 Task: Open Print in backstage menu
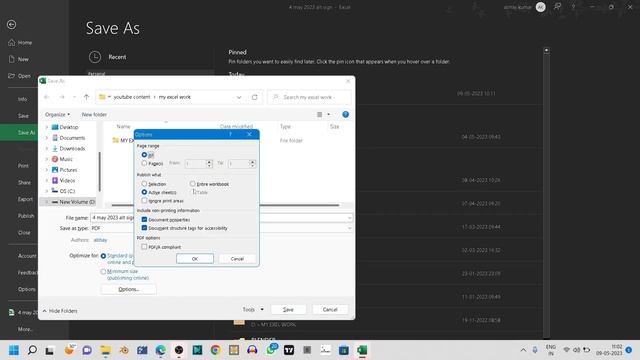(x=23, y=166)
